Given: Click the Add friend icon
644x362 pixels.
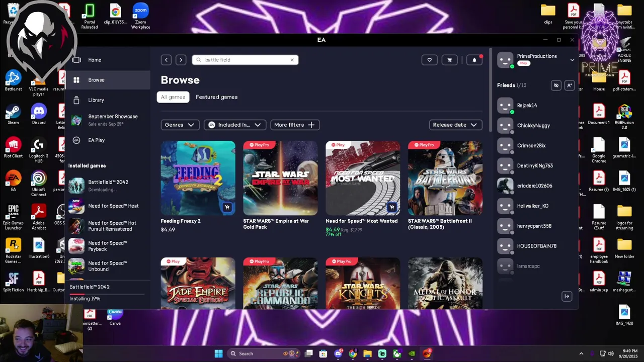Looking at the screenshot, I should coord(569,85).
